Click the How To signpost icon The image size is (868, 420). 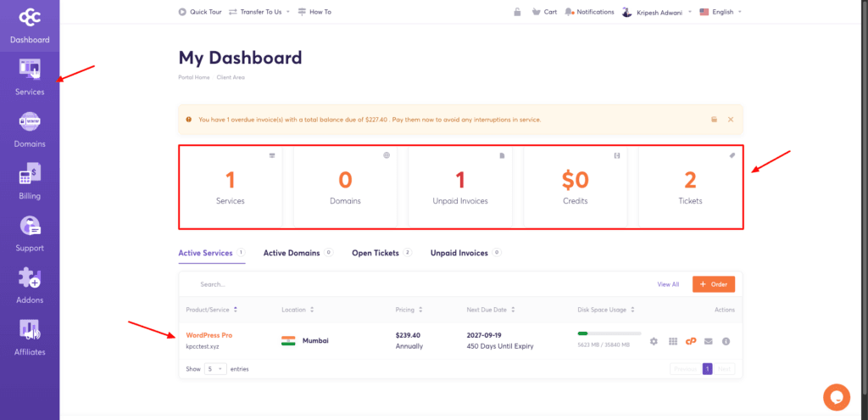[302, 12]
